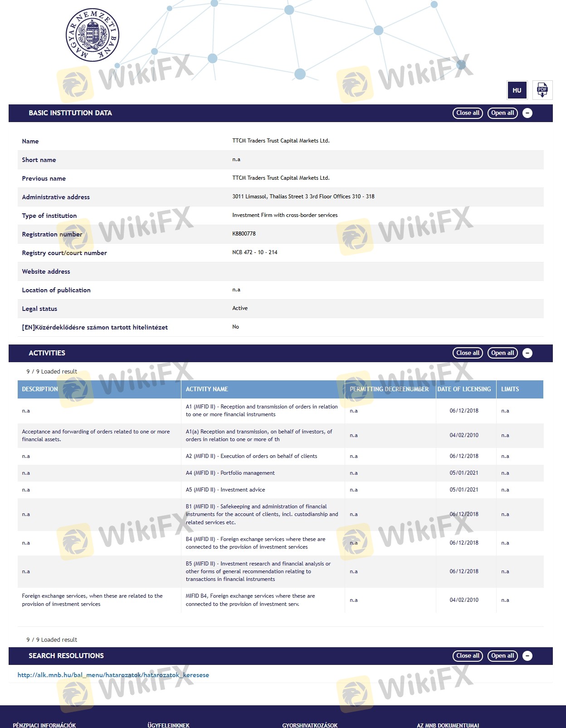Open all in Activities section

tap(503, 353)
